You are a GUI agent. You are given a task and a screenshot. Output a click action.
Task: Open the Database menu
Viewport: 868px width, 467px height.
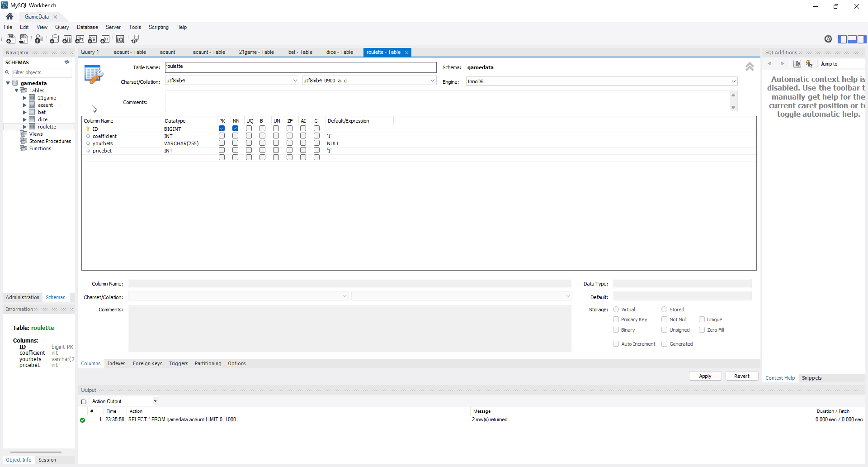[87, 27]
